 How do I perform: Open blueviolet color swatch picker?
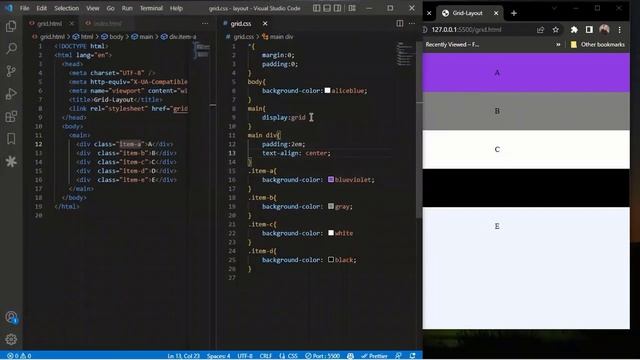pos(331,179)
